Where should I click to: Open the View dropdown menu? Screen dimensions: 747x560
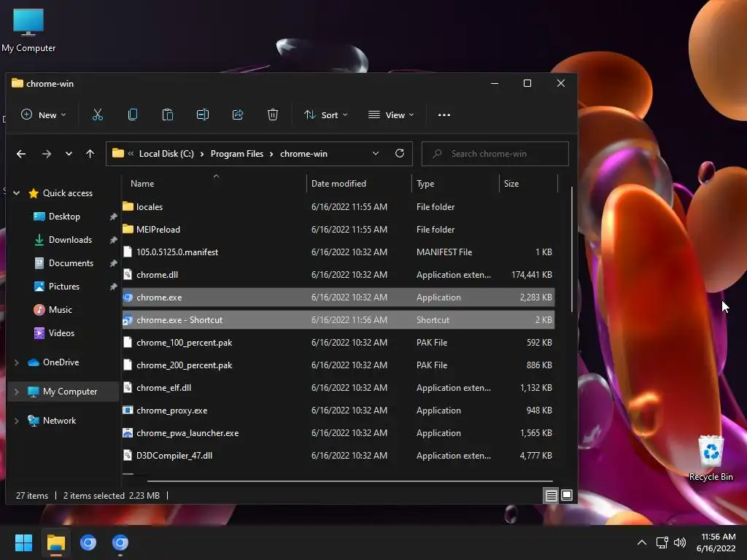[391, 114]
